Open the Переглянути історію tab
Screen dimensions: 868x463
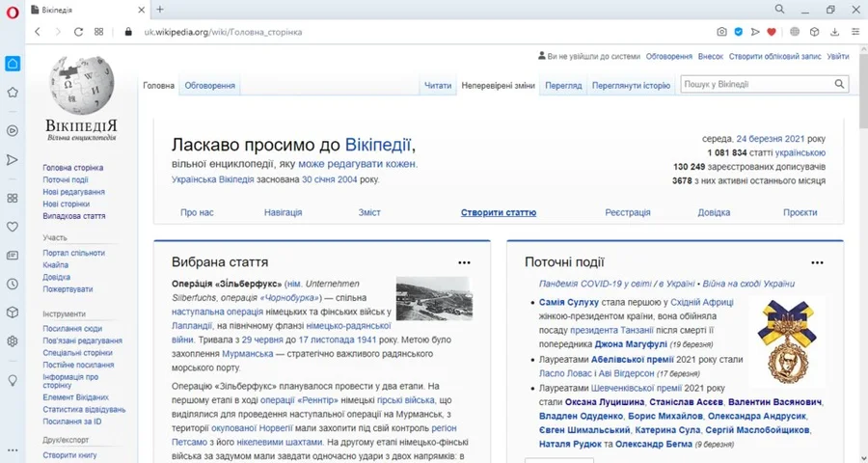pyautogui.click(x=631, y=86)
